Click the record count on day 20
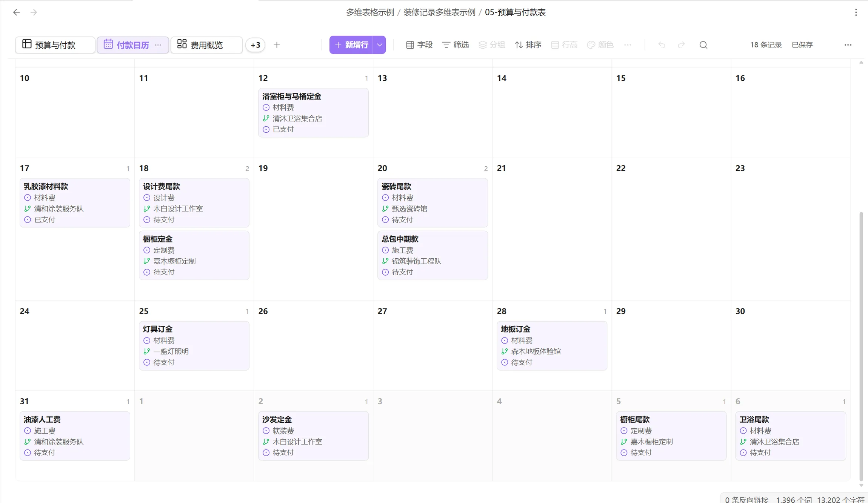The height and width of the screenshot is (503, 868). 486,169
